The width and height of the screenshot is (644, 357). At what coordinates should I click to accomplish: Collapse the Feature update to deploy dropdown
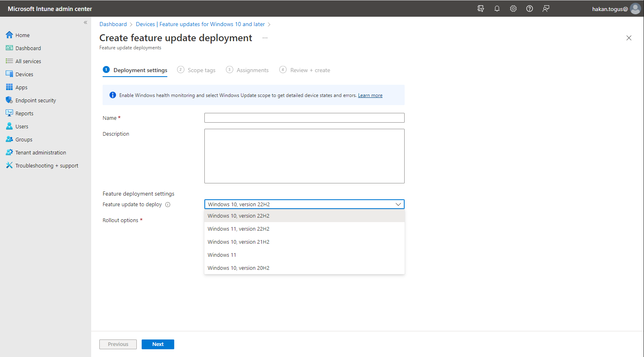coord(398,204)
